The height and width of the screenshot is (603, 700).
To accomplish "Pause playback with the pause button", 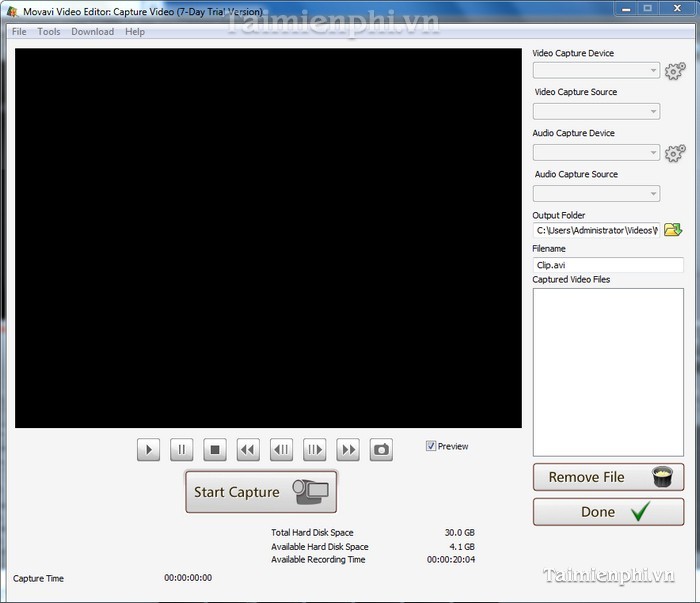I will coord(182,449).
